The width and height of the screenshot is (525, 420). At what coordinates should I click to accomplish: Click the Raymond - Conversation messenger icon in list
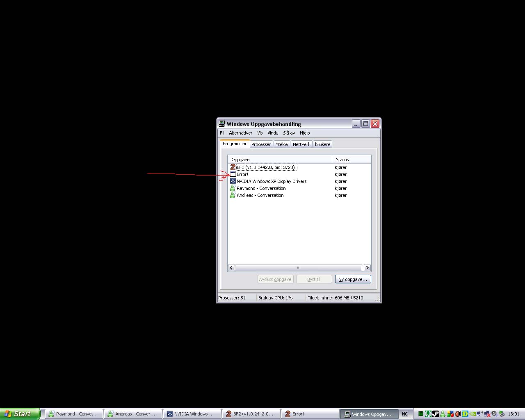(x=233, y=188)
